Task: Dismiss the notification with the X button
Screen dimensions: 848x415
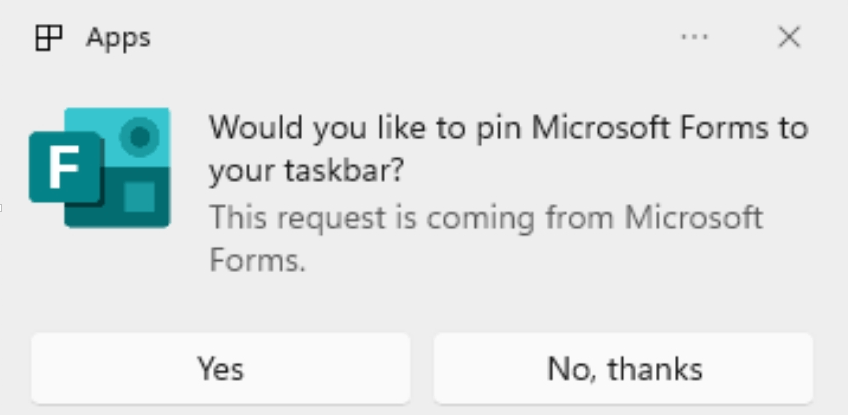Action: 789,37
